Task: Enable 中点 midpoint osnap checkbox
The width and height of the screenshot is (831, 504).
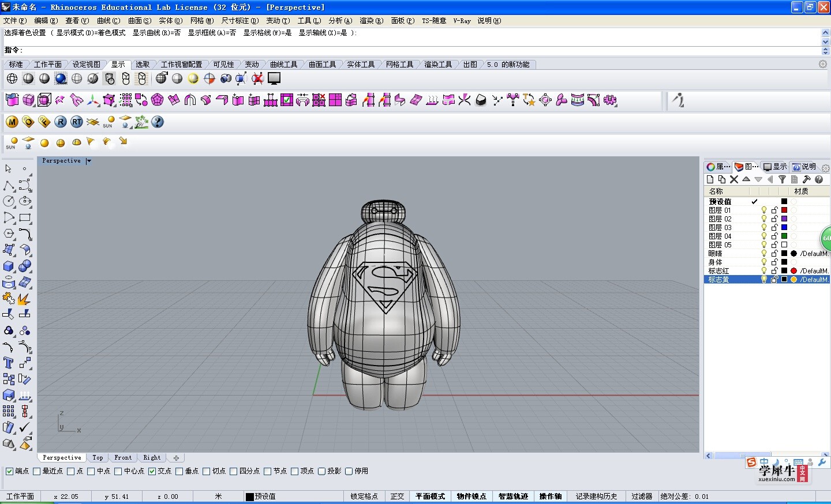Action: click(x=91, y=471)
